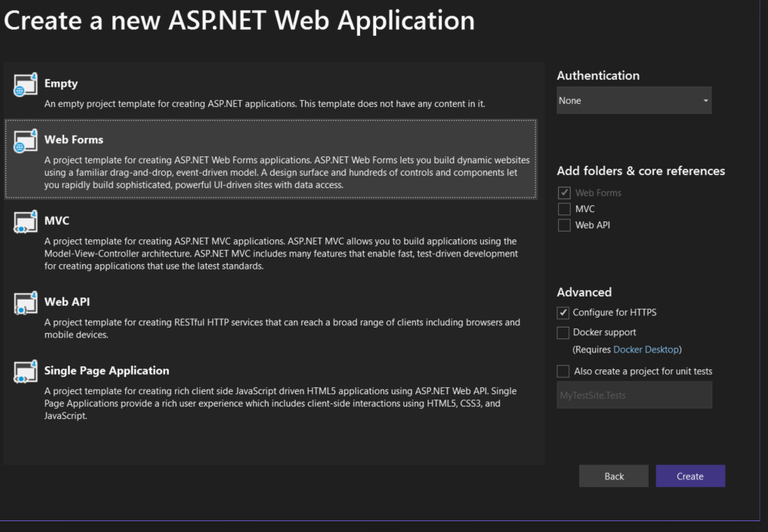Toggle the Web Forms core reference checkbox
Viewport: 768px width, 532px height.
564,193
